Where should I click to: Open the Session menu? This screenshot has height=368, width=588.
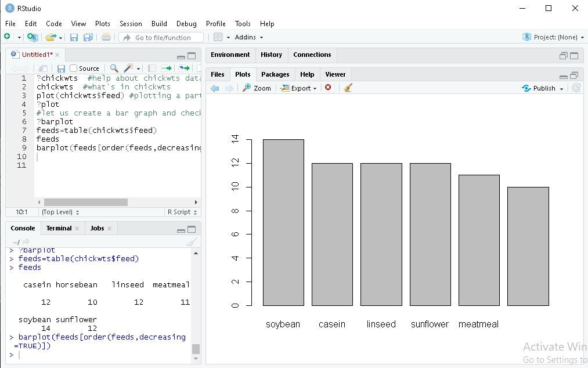point(131,24)
